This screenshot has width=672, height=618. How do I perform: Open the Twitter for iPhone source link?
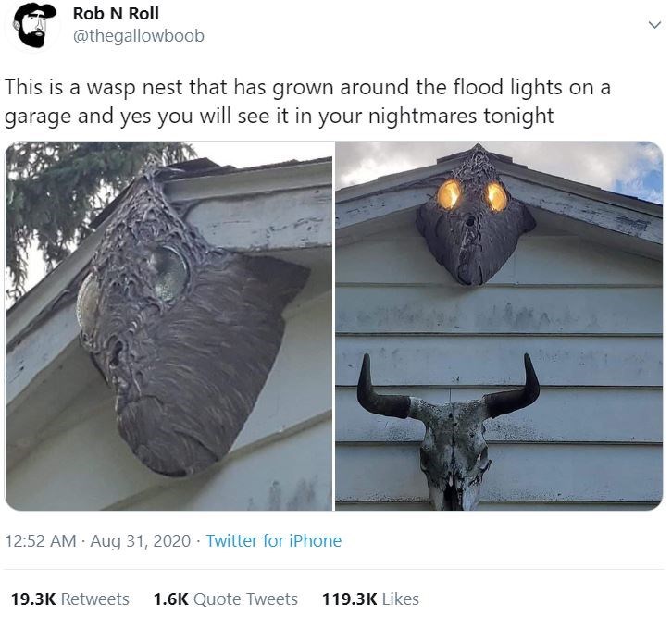click(x=274, y=541)
